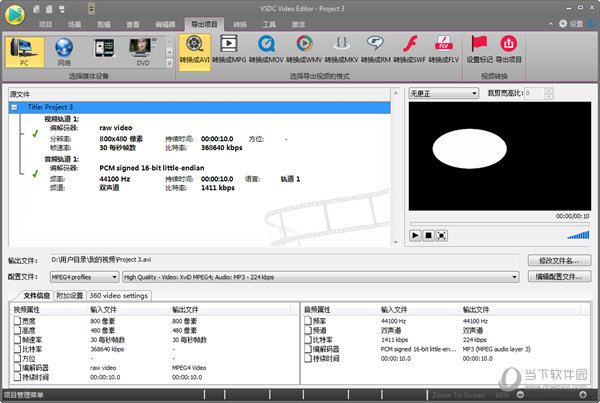Screen dimensions: 600x403
Task: Click the zoom out minus icon in the status bar
Action: click(520, 395)
